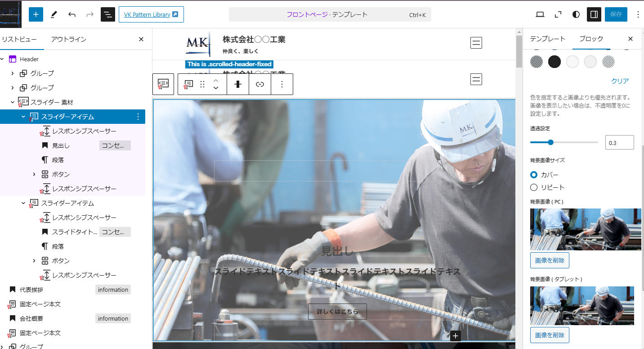Open the block inserter plus button
Viewport: 644px width, 349px height.
(x=36, y=14)
